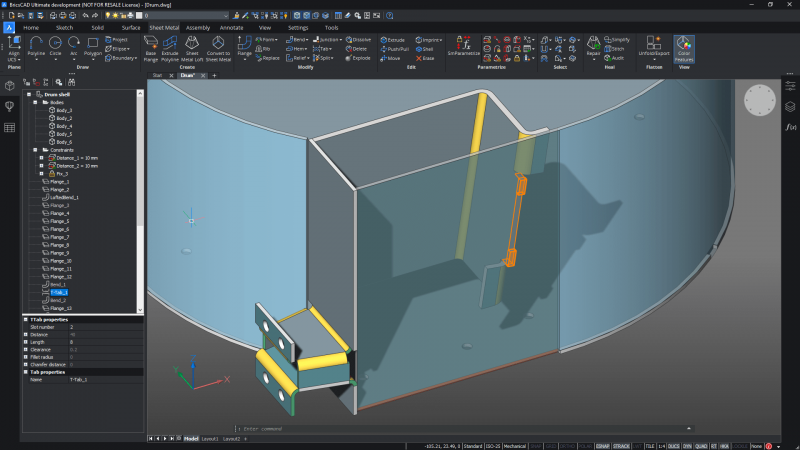Activate the Color Features view button
Image resolution: width=800 pixels, height=450 pixels.
pyautogui.click(x=684, y=46)
